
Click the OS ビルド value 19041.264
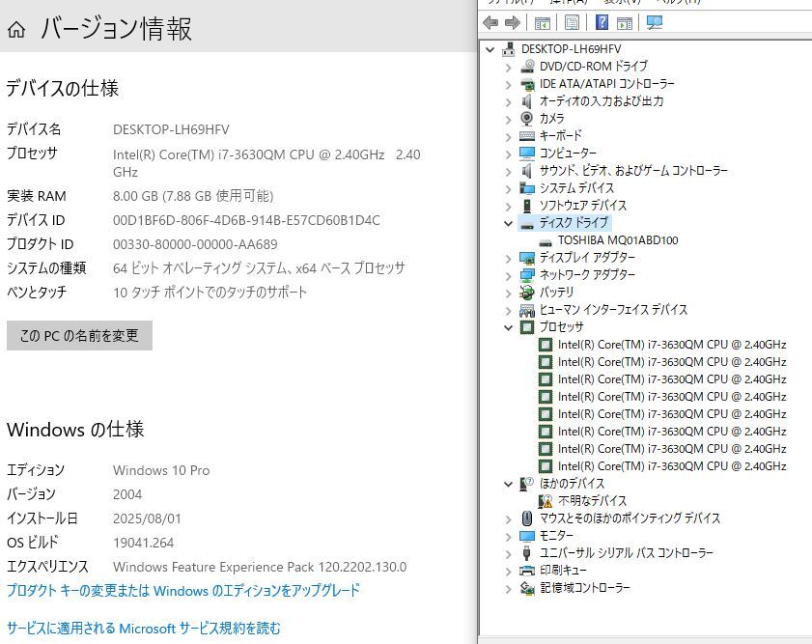click(x=144, y=543)
